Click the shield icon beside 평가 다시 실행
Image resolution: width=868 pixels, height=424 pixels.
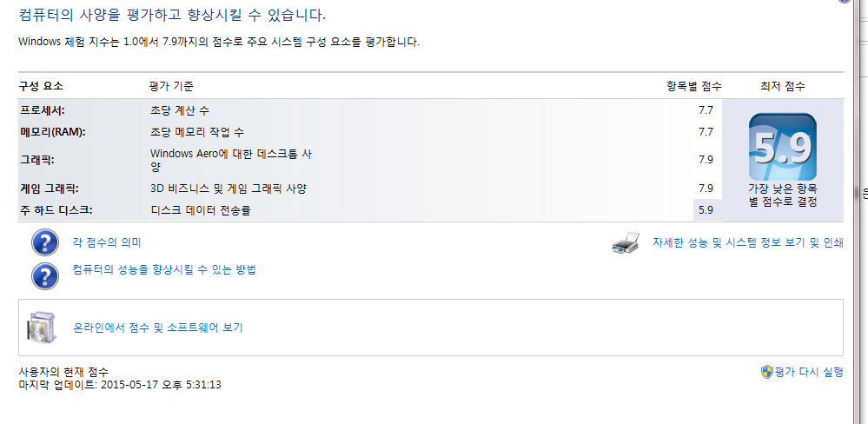766,372
